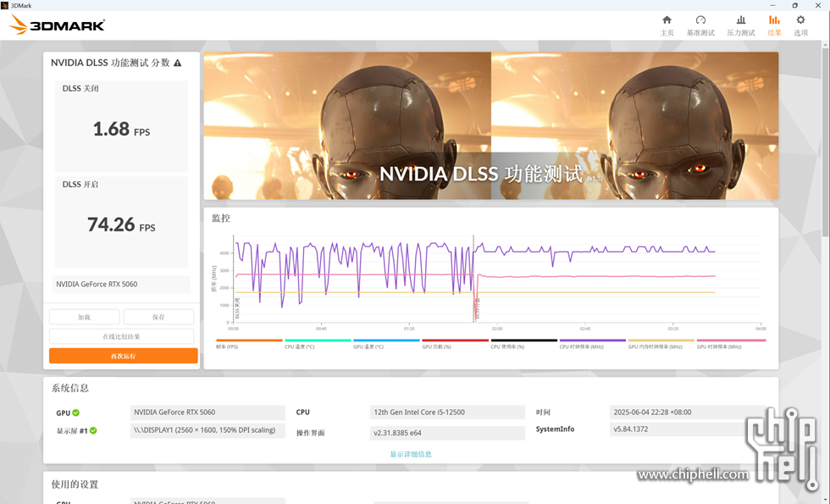Open the 选项 options gear
The image size is (830, 504).
[800, 25]
